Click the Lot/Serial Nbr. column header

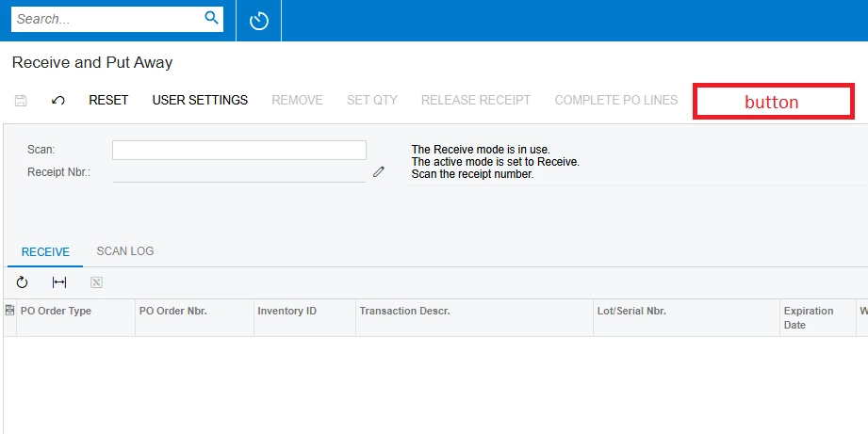(x=686, y=318)
